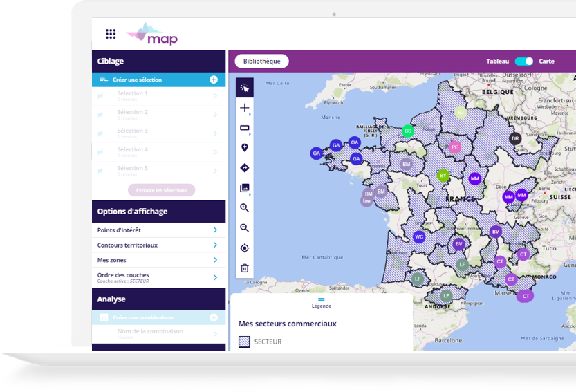Click the Légende panel drag handle
The width and height of the screenshot is (576, 392).
pyautogui.click(x=321, y=299)
